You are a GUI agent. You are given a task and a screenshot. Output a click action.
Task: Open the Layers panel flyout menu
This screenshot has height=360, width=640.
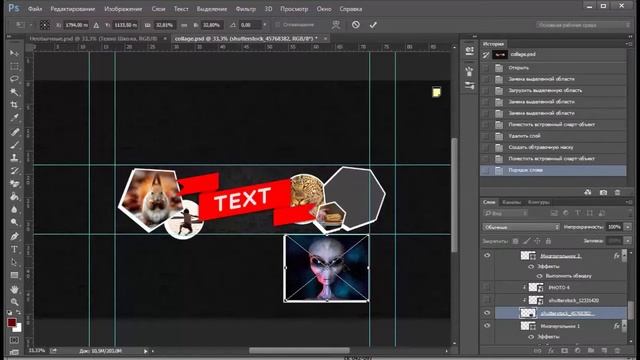629,202
